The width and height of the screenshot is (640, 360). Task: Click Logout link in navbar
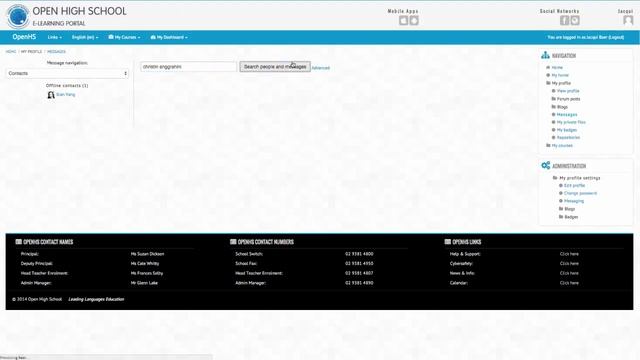click(x=616, y=38)
